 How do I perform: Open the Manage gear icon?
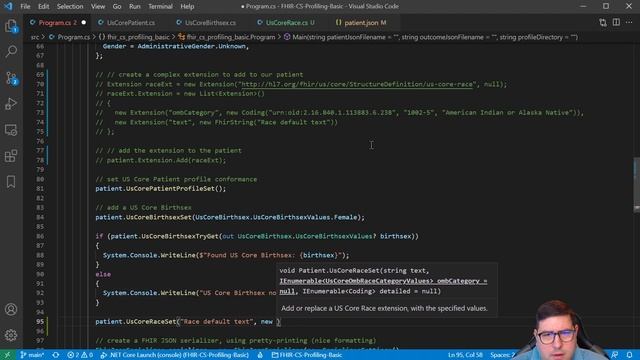(11, 335)
